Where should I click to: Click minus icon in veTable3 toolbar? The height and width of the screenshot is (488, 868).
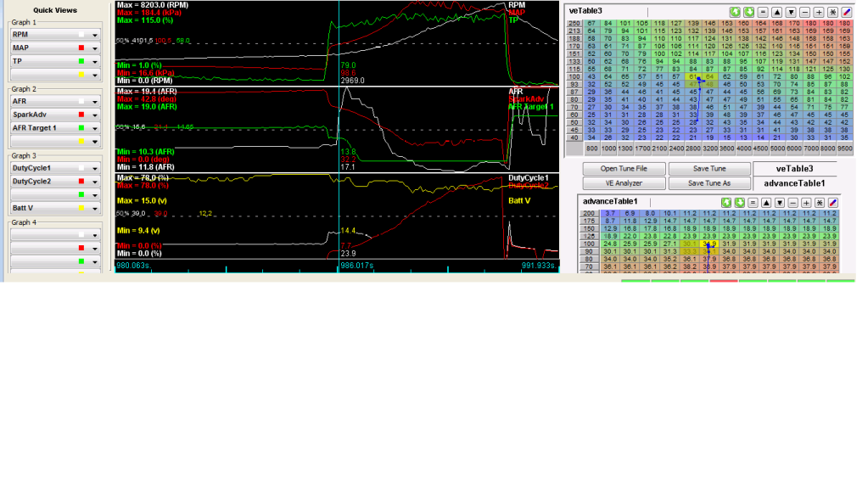[804, 12]
